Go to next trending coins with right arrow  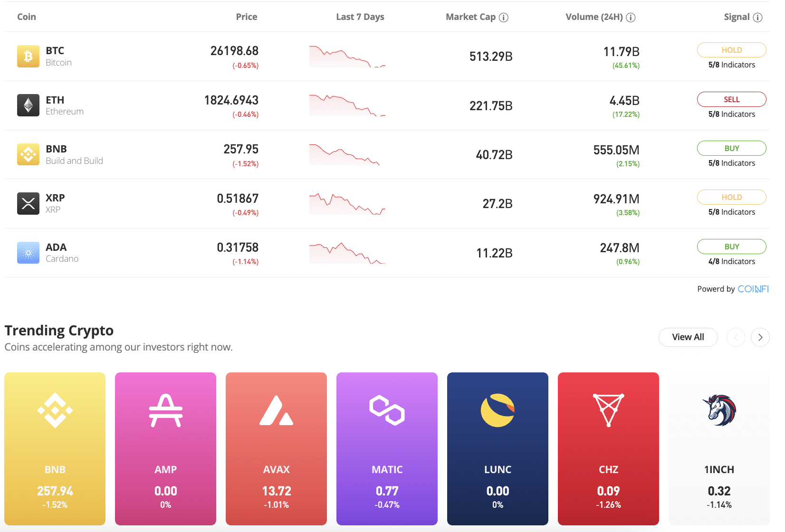[x=760, y=337]
